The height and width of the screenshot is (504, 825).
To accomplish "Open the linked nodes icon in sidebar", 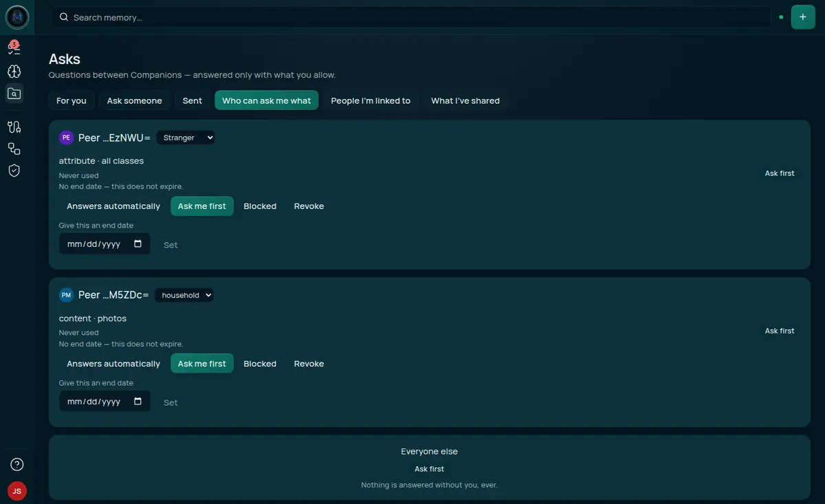I will point(14,149).
